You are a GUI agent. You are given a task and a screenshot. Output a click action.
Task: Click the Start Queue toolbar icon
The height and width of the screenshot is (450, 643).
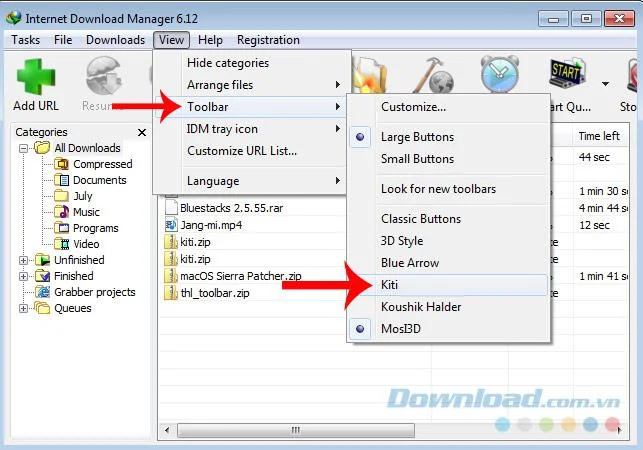pyautogui.click(x=568, y=73)
